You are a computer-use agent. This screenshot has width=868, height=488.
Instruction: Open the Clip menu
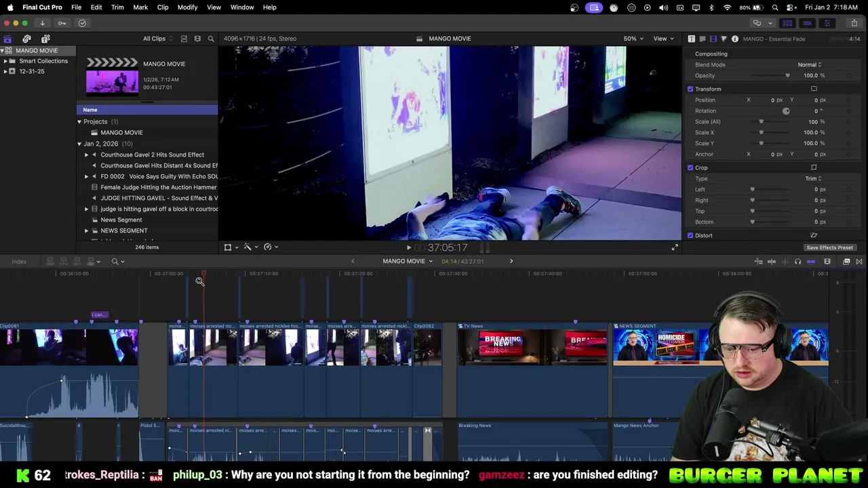163,7
